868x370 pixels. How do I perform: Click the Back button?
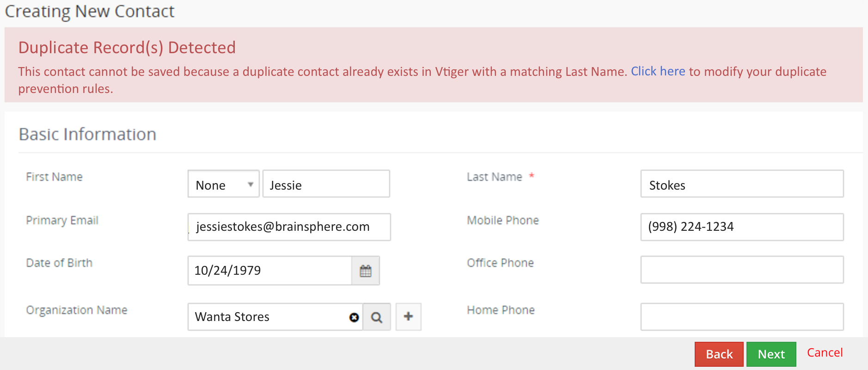[x=719, y=354]
